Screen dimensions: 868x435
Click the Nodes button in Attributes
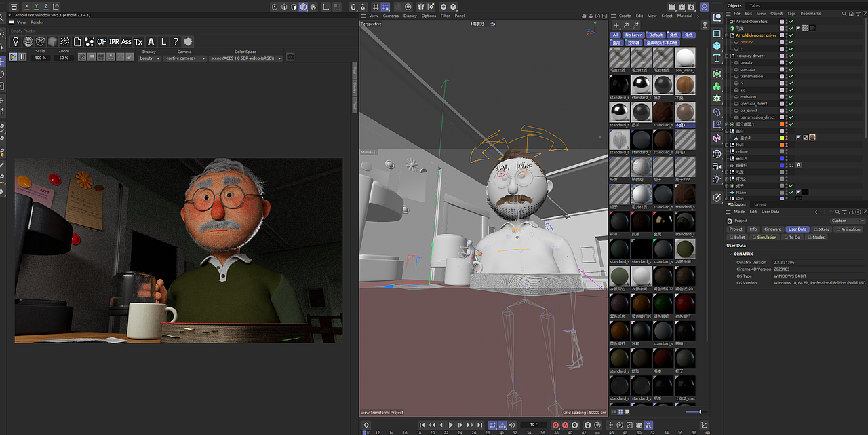pyautogui.click(x=816, y=238)
